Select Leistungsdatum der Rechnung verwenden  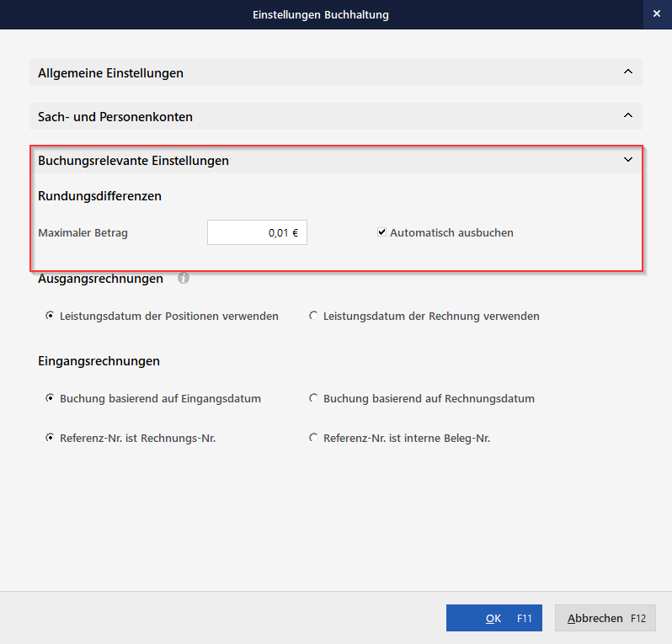[314, 317]
